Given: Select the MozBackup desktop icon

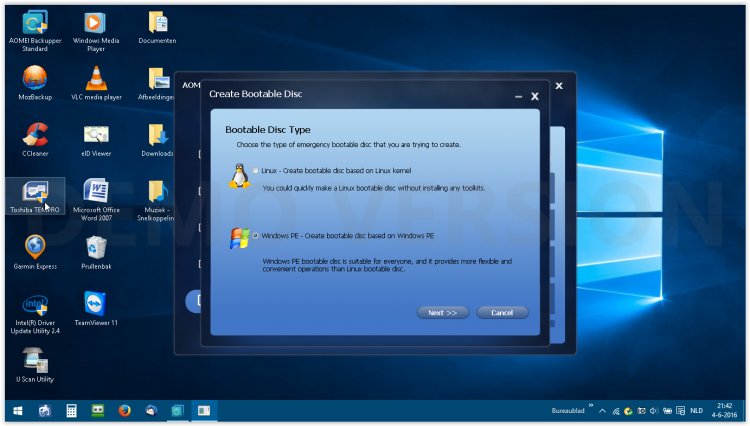Looking at the screenshot, I should [x=35, y=78].
